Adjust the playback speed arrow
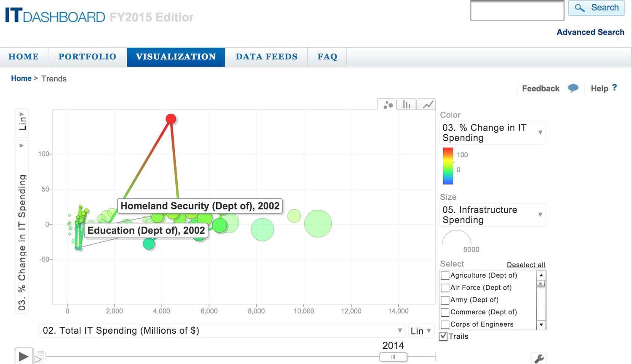The height and width of the screenshot is (364, 632). 39,359
